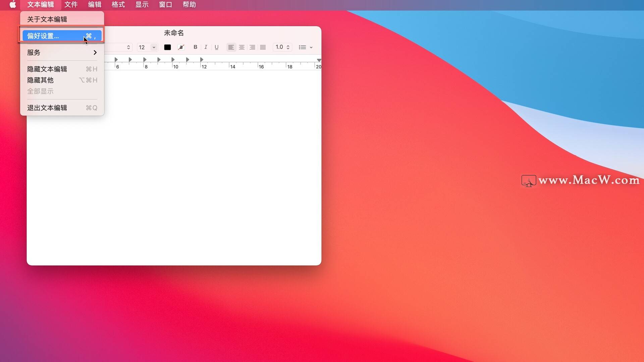Open the list bullets and numbering dropdown
The height and width of the screenshot is (362, 644).
click(x=306, y=47)
